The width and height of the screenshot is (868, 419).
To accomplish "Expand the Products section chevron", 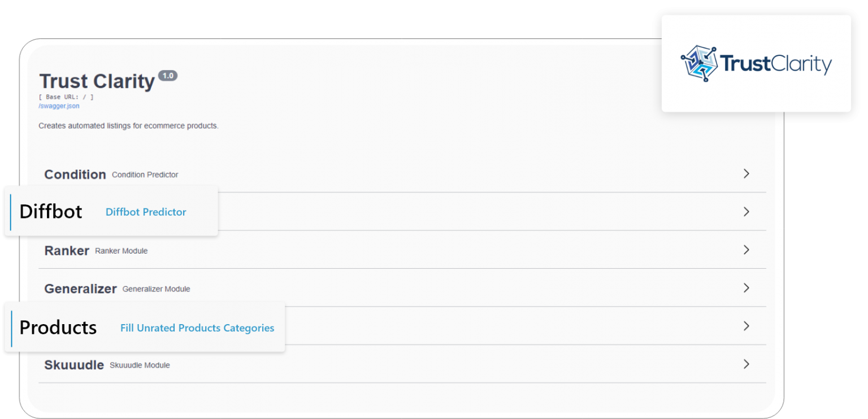I will click(x=746, y=326).
